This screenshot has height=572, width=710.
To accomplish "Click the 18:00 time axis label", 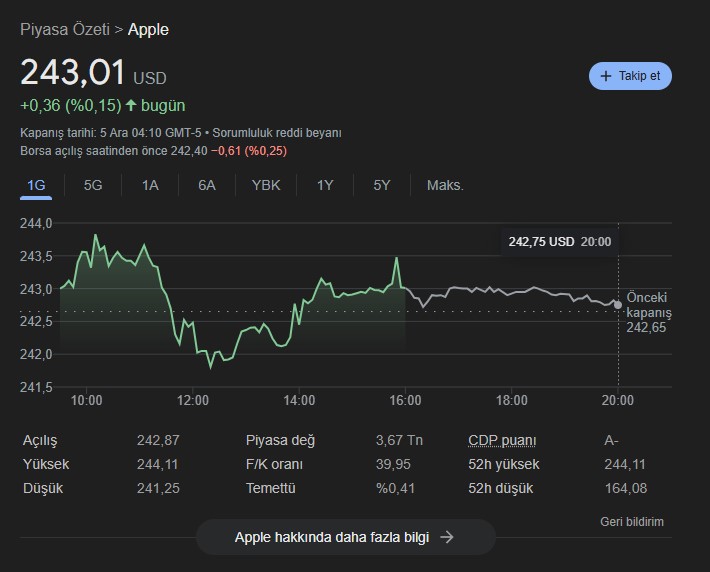I will tap(512, 400).
